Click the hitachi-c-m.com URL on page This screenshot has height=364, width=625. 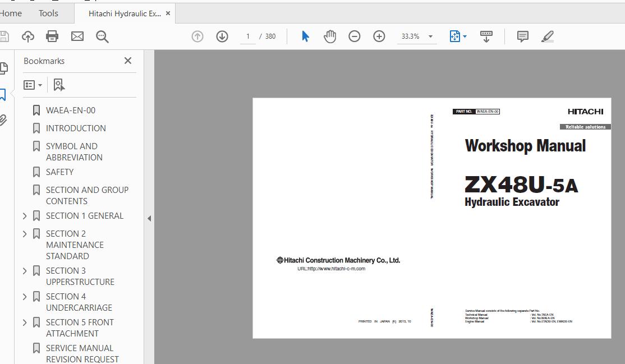pos(331,269)
